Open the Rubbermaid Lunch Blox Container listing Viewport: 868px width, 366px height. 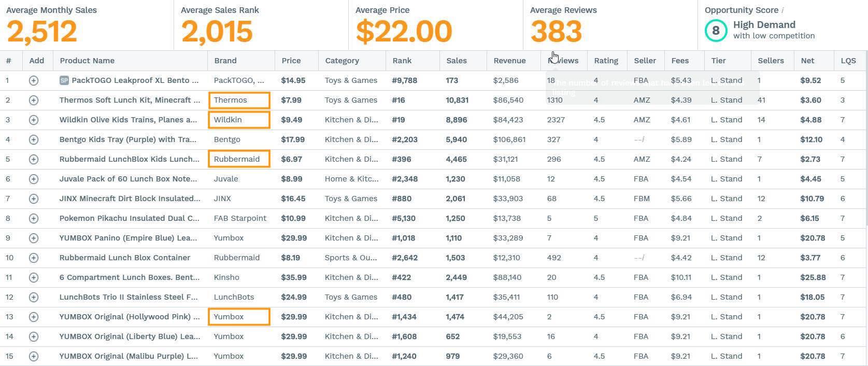(125, 258)
